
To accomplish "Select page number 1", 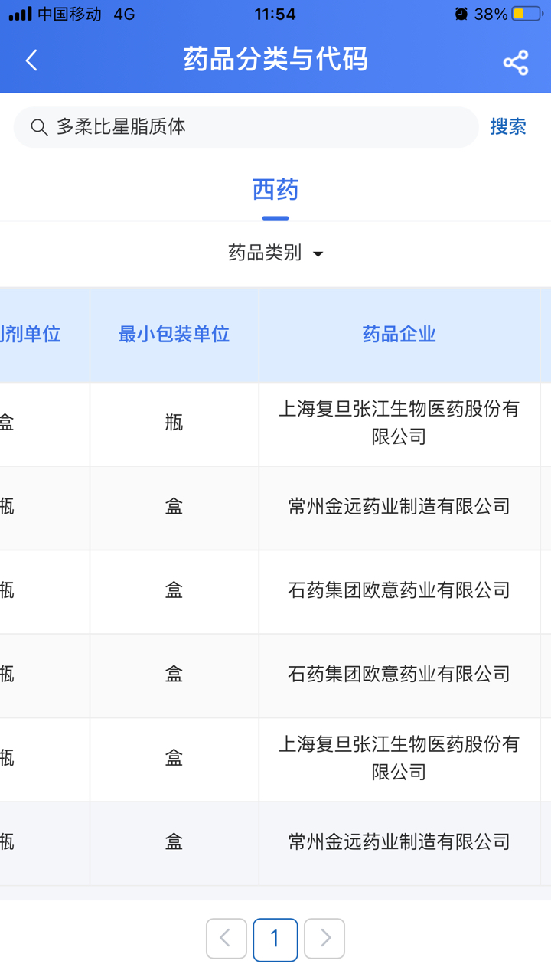I will (x=275, y=939).
